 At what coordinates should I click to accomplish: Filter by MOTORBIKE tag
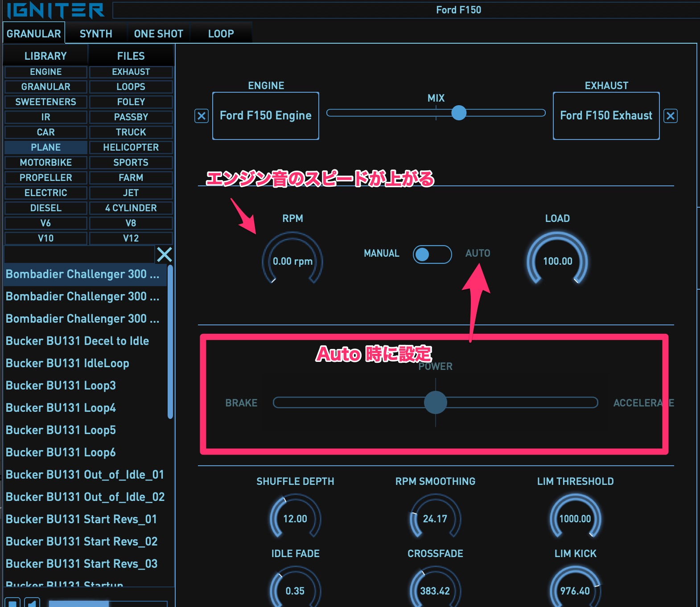pos(46,163)
